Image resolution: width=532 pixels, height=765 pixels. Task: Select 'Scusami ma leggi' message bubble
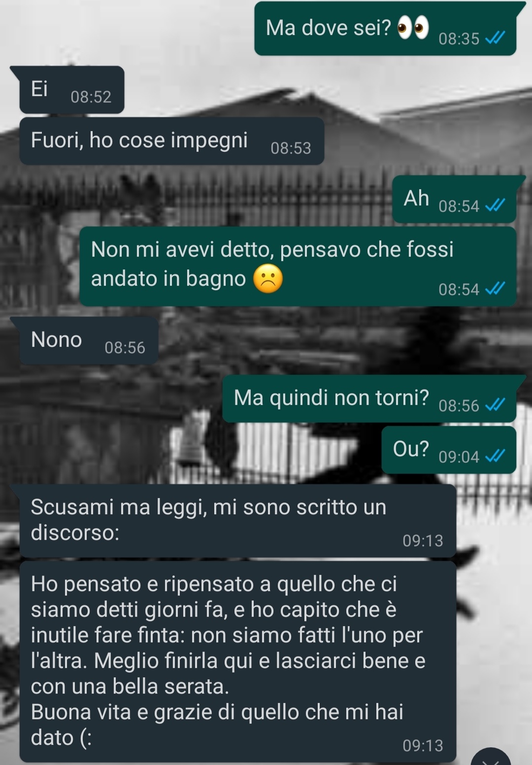point(238,521)
